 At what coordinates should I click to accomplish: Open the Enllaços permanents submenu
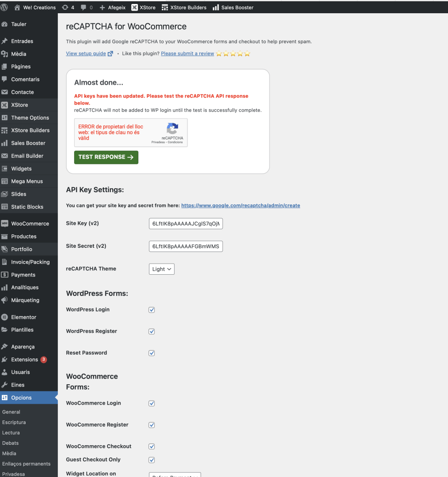coord(26,464)
